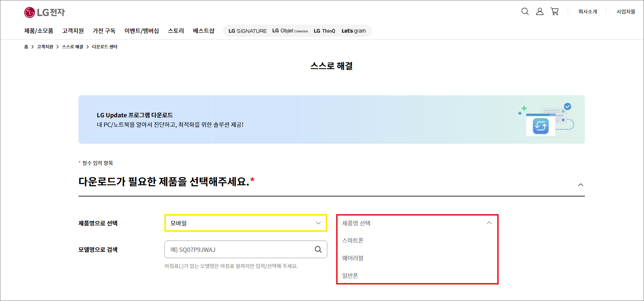Open the 모바일 category dropdown

[x=246, y=223]
